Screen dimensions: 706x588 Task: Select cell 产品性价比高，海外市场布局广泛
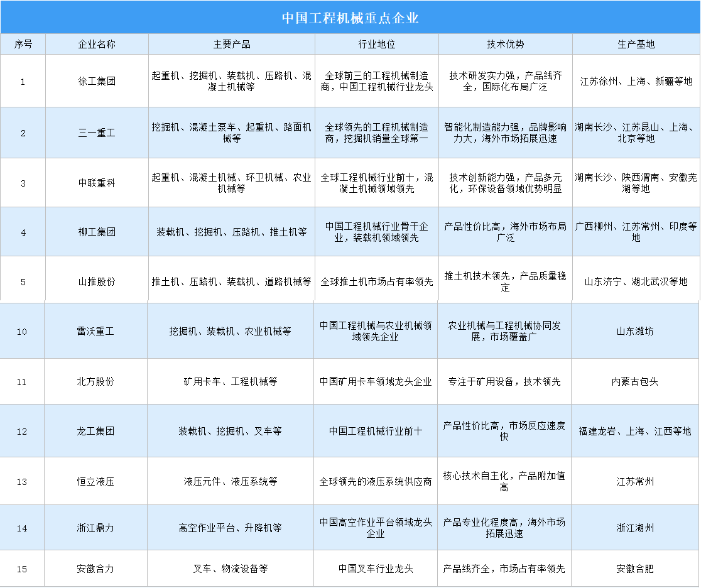506,232
